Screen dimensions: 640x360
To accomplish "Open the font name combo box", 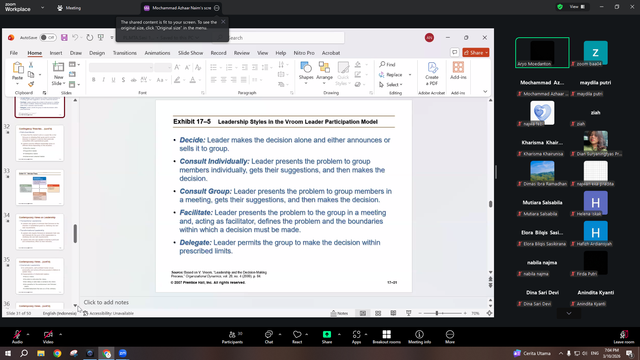I will [121, 67].
